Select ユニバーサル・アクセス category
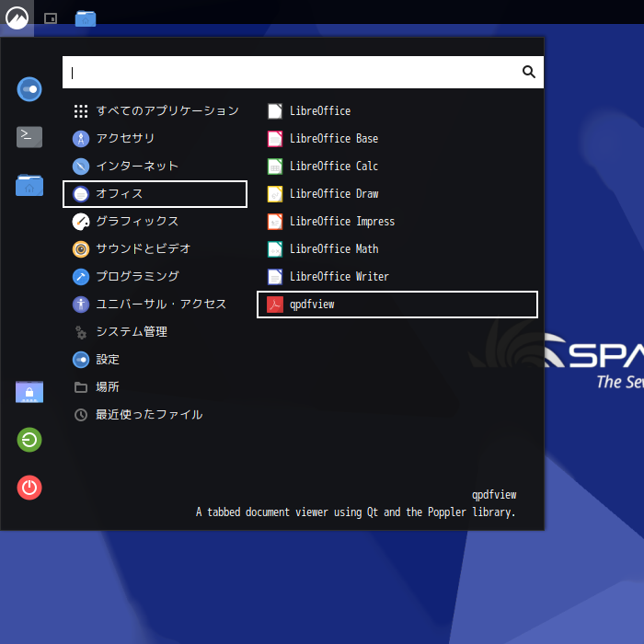 click(155, 305)
